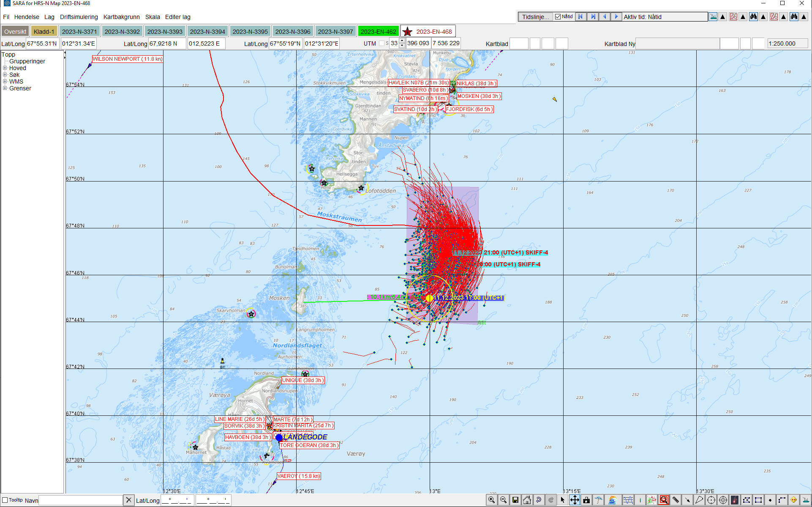Expand the Hoved tree node
Image resolution: width=812 pixels, height=507 pixels.
[x=5, y=68]
